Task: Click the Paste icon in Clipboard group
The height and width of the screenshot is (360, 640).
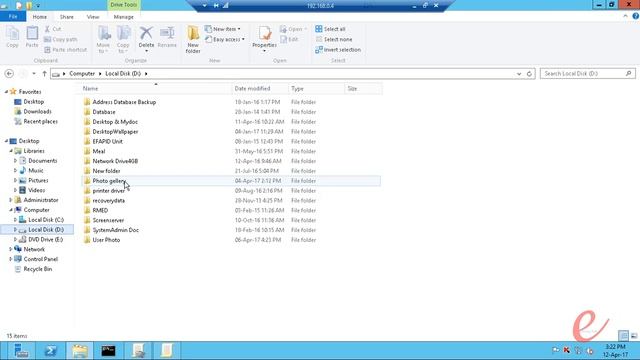Action: pyautogui.click(x=32, y=37)
